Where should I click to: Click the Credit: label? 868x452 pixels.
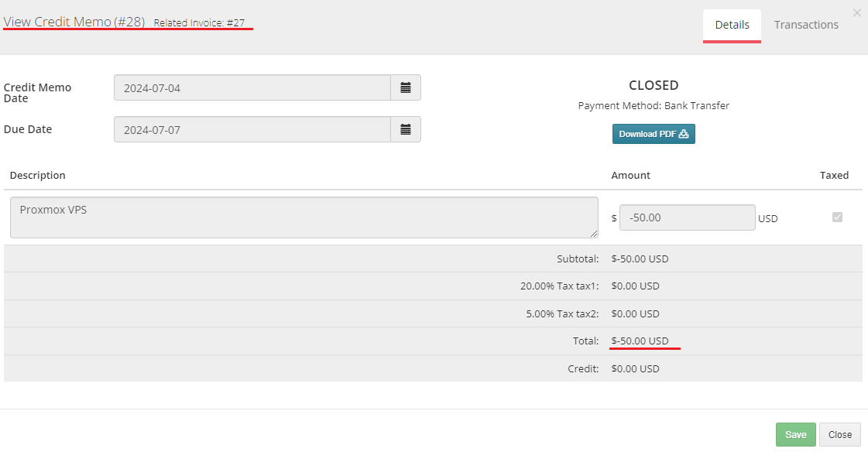click(x=583, y=368)
